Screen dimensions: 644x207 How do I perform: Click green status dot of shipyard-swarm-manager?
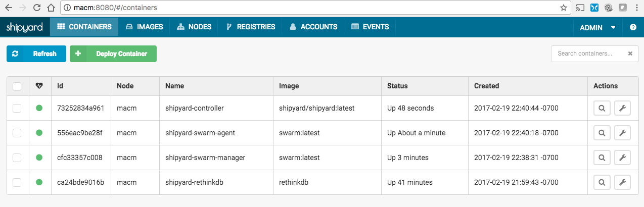[39, 158]
